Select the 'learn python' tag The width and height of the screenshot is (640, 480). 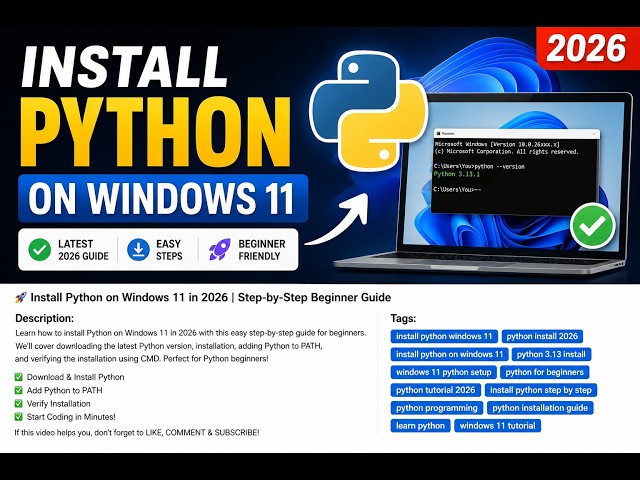pos(420,426)
